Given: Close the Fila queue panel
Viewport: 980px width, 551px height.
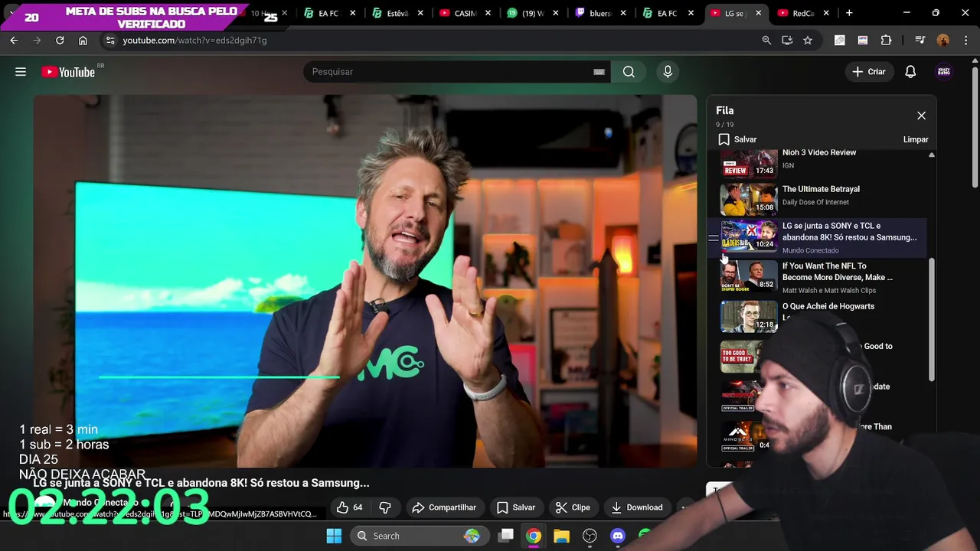Looking at the screenshot, I should [921, 116].
